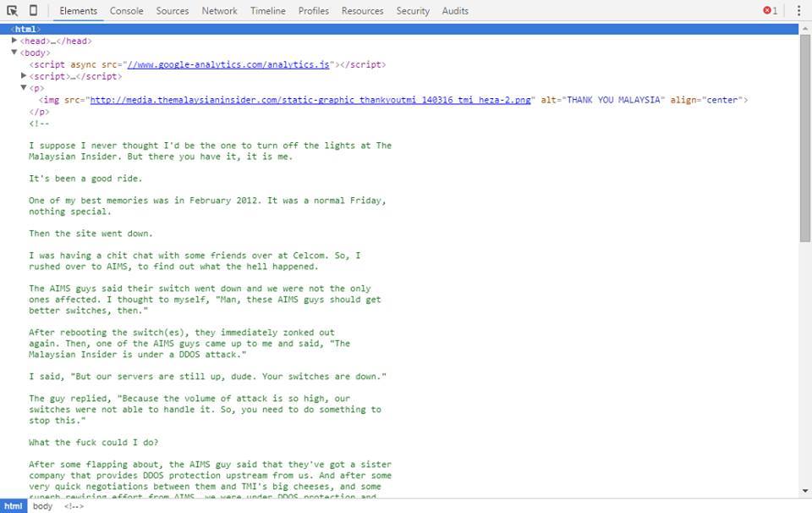
Task: Open the DevTools three-dot customize menu
Action: (798, 10)
